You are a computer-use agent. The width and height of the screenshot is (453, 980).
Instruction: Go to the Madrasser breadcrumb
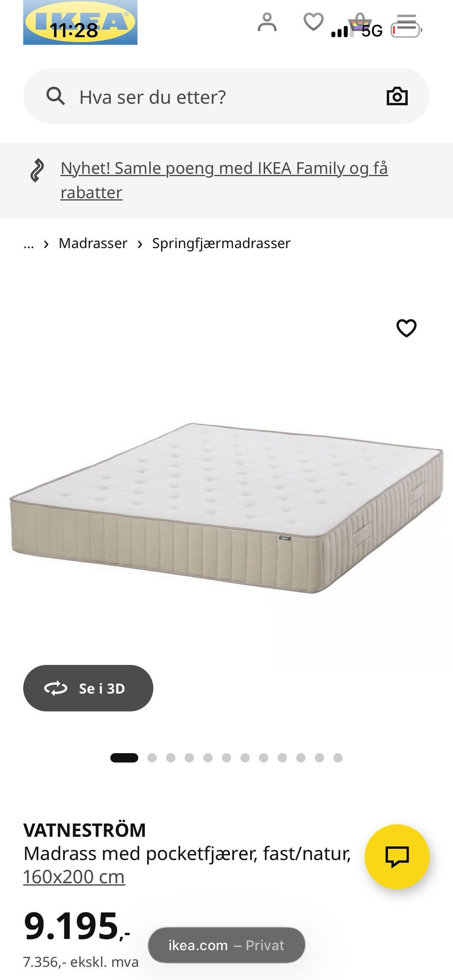(x=93, y=243)
